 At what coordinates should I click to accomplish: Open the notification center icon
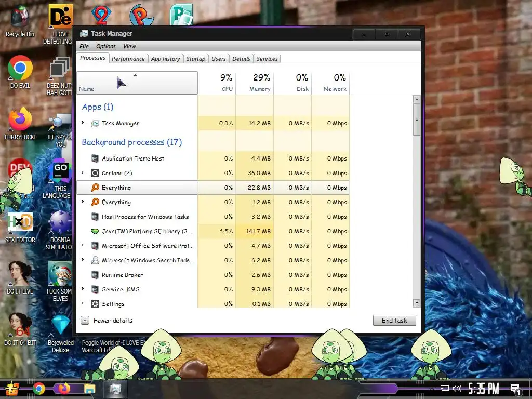516,389
